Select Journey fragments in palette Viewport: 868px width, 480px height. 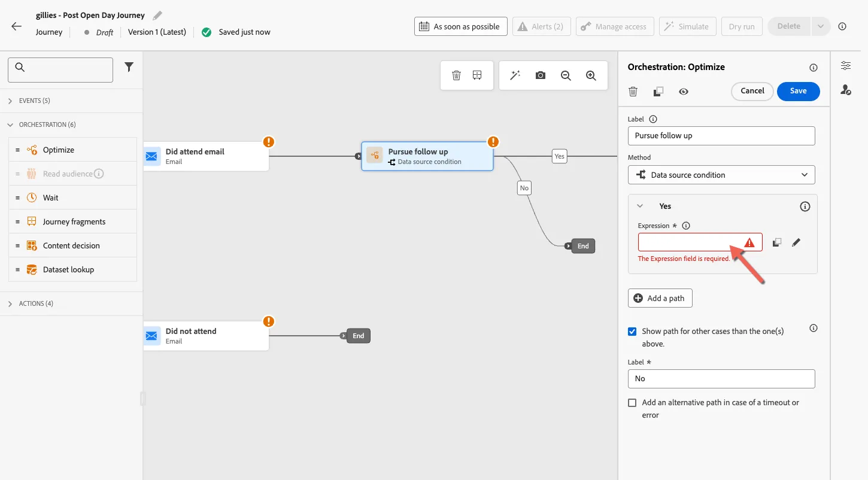point(72,221)
